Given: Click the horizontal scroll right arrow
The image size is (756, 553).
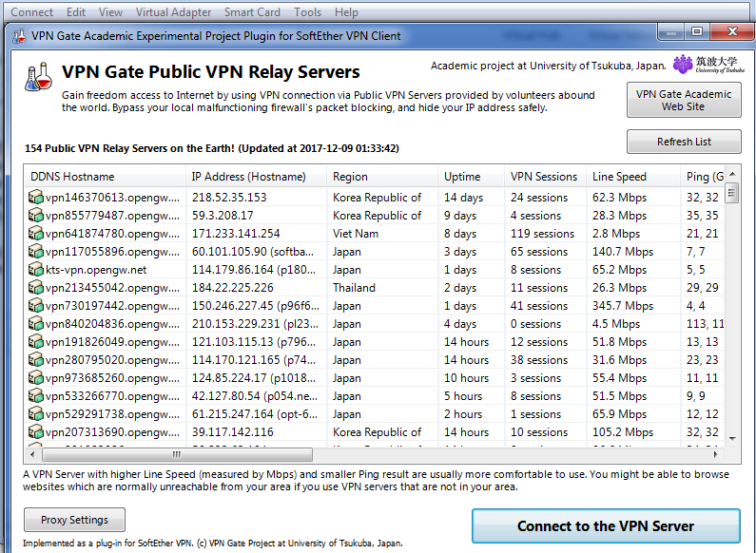Looking at the screenshot, I should (x=715, y=454).
